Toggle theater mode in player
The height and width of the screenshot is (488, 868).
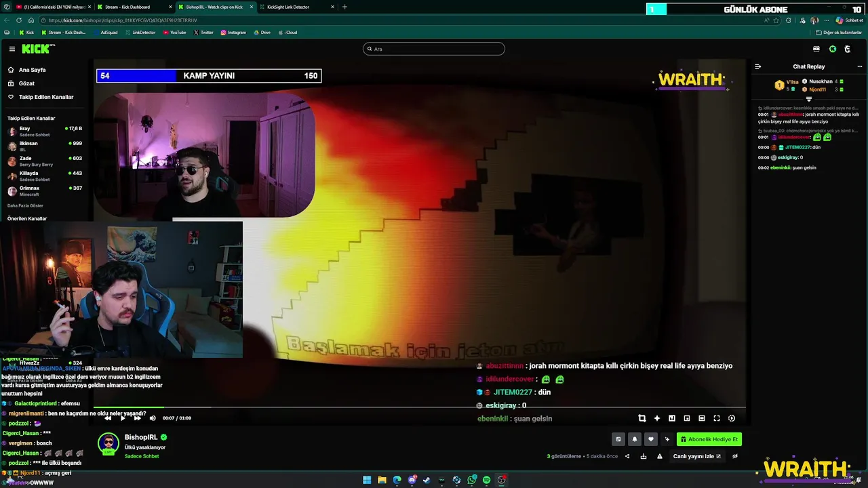coord(701,418)
